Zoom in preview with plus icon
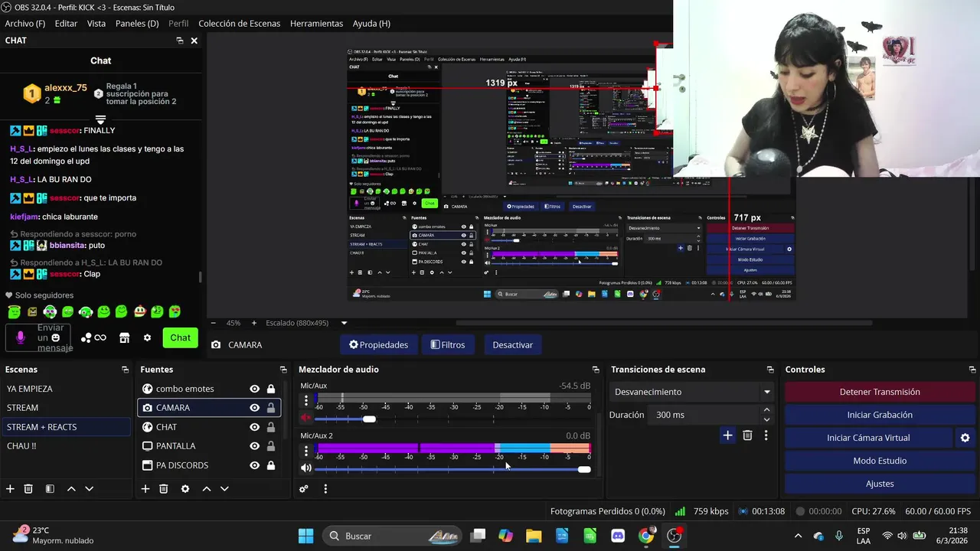The height and width of the screenshot is (551, 980). click(254, 323)
